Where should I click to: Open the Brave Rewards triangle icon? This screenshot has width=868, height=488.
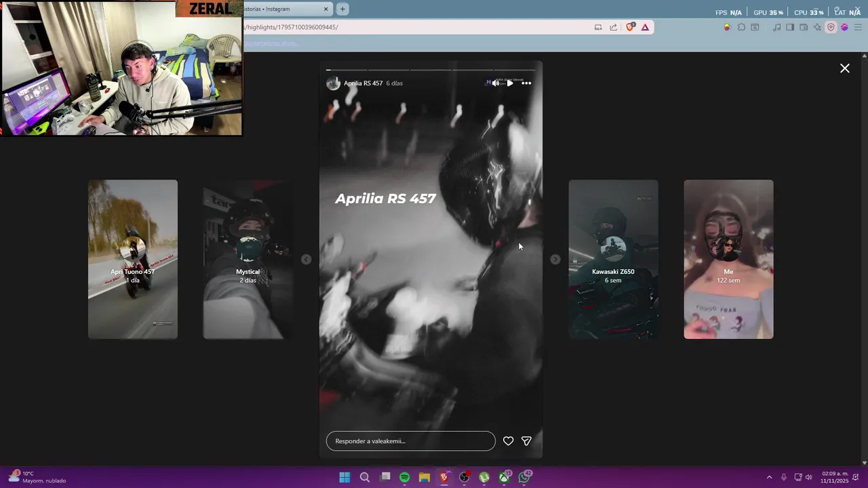click(645, 27)
